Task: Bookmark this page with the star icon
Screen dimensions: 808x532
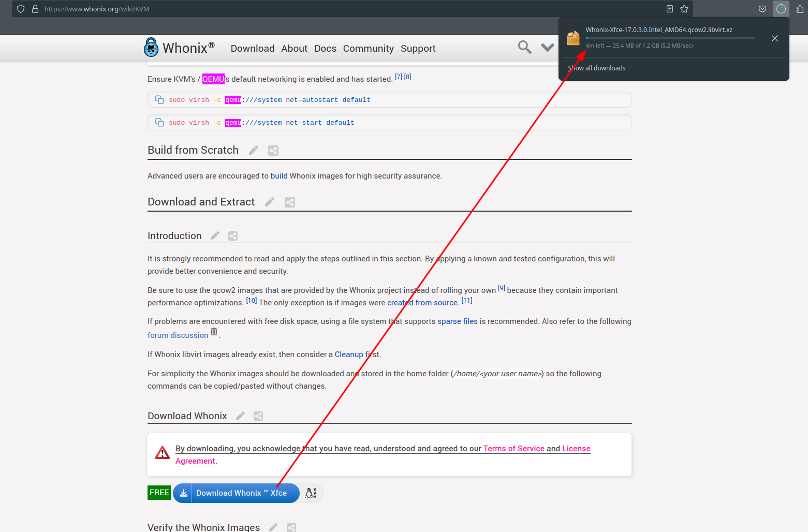Action: pos(684,9)
